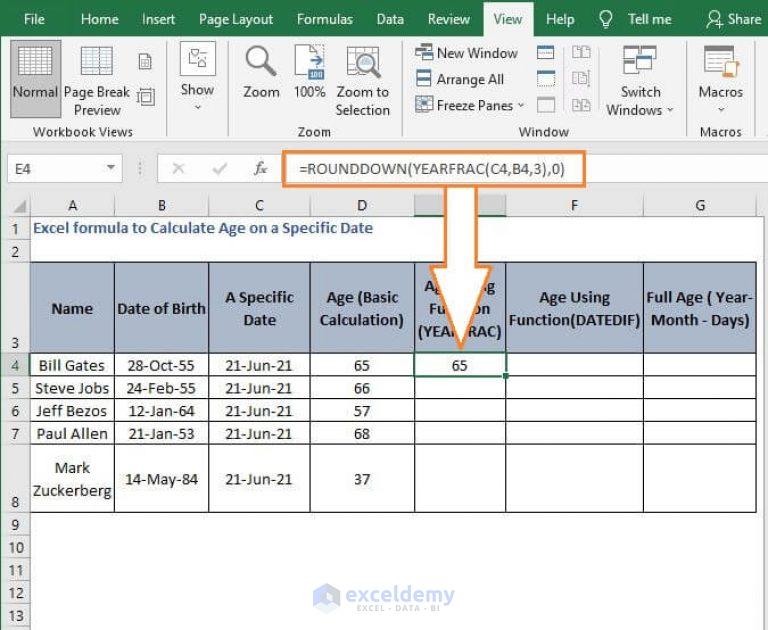This screenshot has height=630, width=768.
Task: Open the Review tab
Action: click(449, 20)
